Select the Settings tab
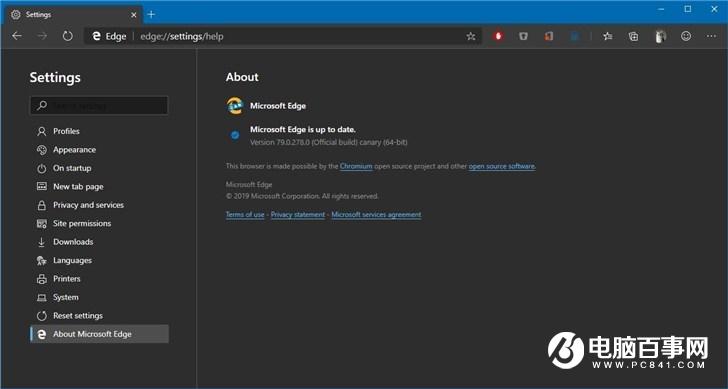Screen dimensions: 728x389 point(74,15)
